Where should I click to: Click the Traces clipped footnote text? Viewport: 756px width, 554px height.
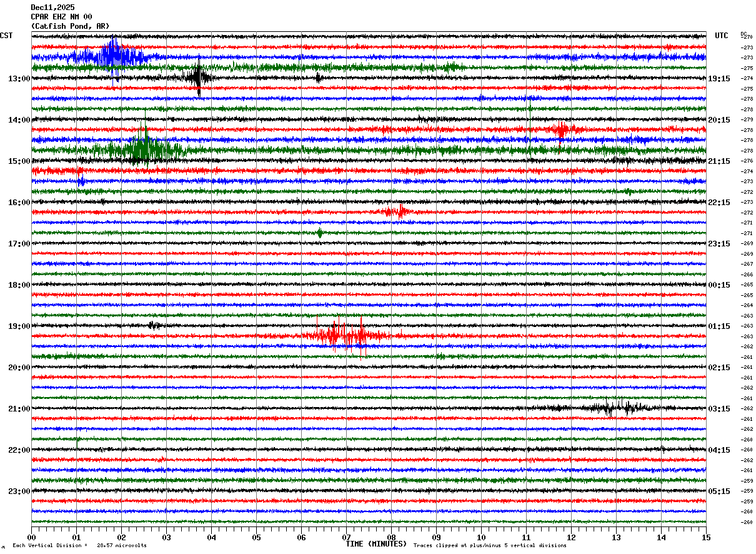pyautogui.click(x=490, y=546)
